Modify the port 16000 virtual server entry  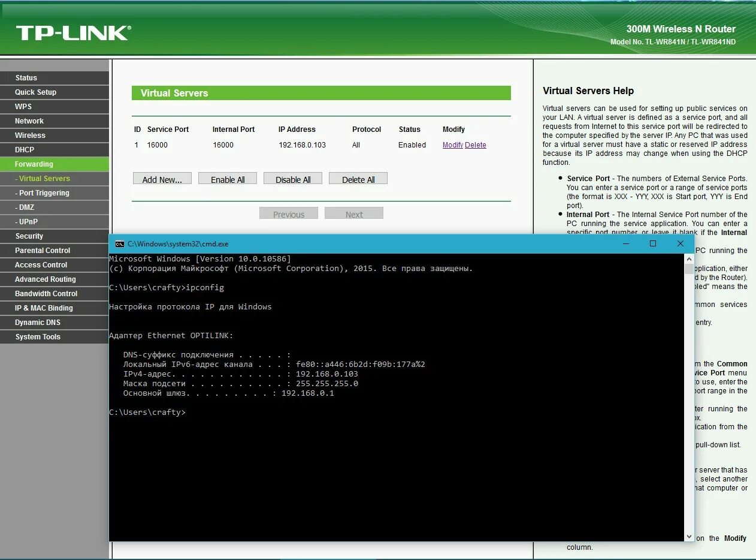[452, 144]
